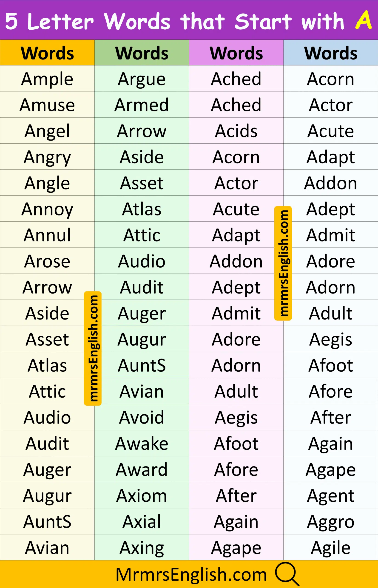Click the right vertical mrmrsEnglish.com watermark
378x588 pixels.
tap(283, 263)
